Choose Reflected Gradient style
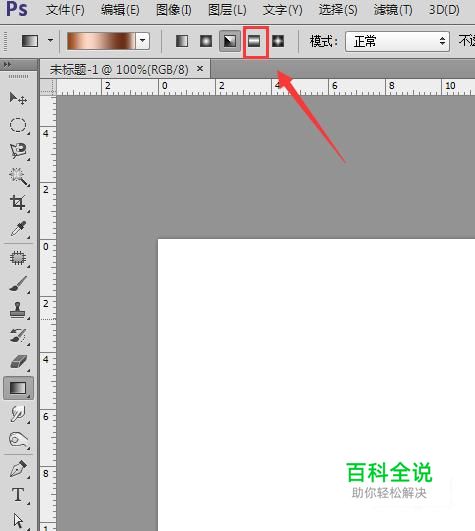Image resolution: width=475 pixels, height=531 pixels. pyautogui.click(x=254, y=41)
